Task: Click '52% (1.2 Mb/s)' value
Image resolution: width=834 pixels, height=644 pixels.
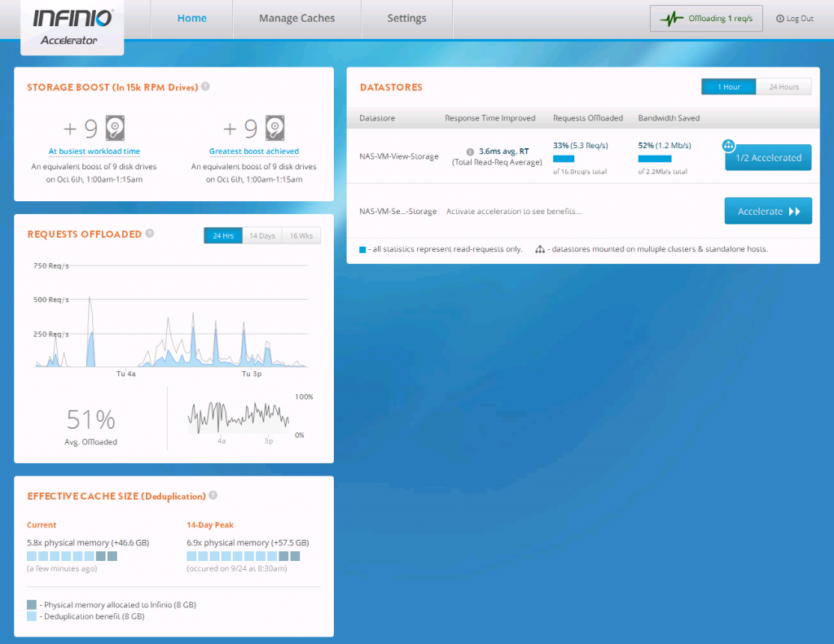Action: (x=665, y=145)
